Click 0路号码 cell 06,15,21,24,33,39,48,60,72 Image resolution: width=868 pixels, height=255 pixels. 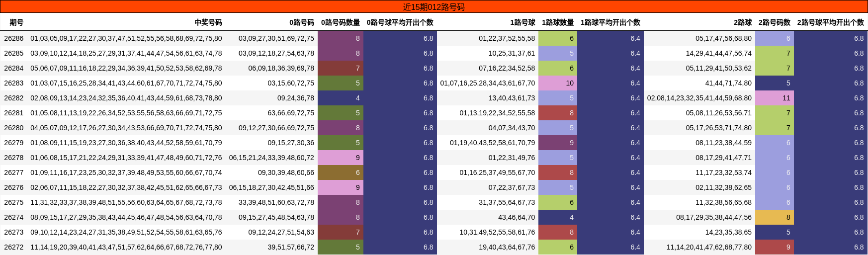coord(271,158)
